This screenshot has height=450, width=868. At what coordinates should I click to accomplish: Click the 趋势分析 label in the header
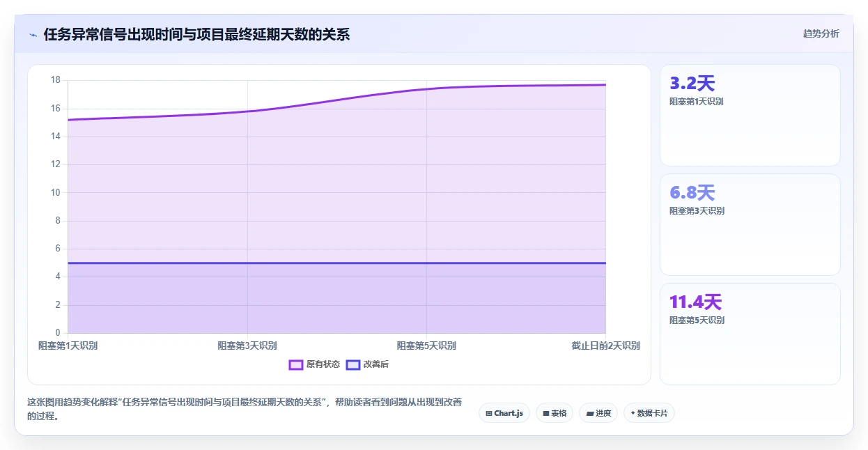821,33
